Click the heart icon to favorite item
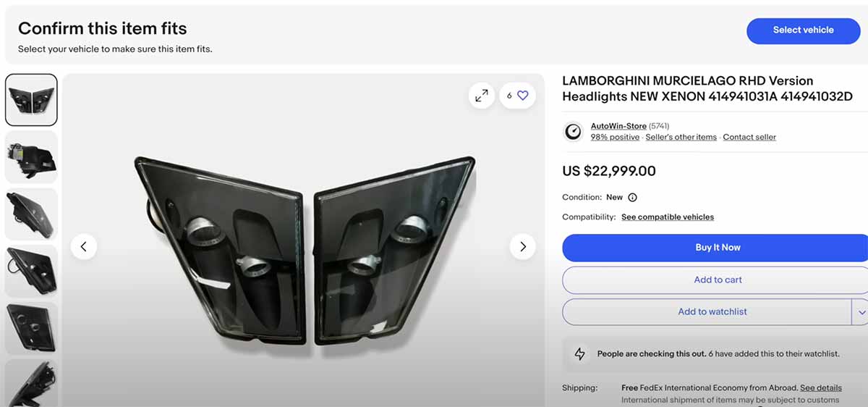 tap(523, 95)
